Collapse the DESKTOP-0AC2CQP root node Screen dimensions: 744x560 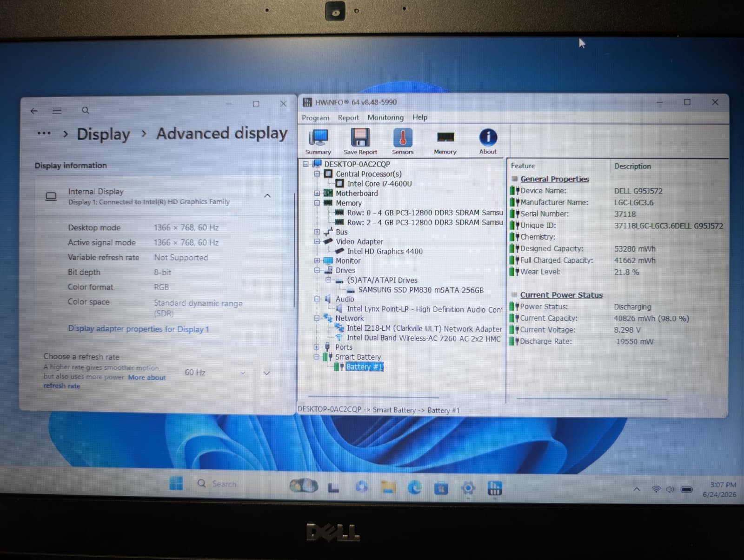(306, 164)
